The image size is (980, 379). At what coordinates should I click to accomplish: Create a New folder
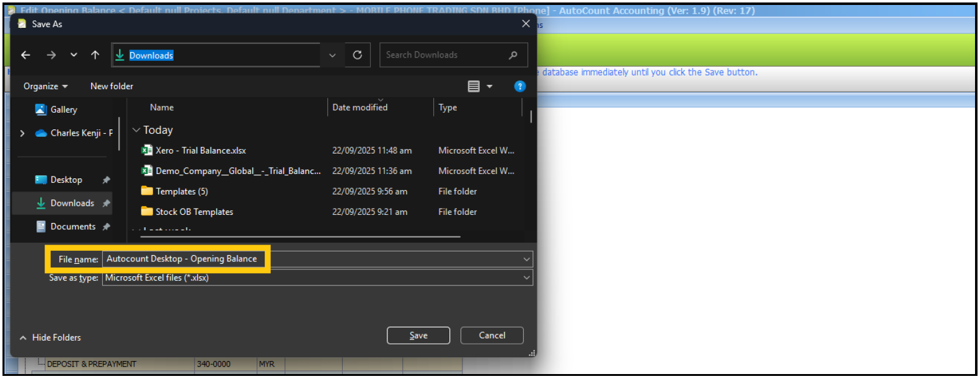click(x=112, y=86)
